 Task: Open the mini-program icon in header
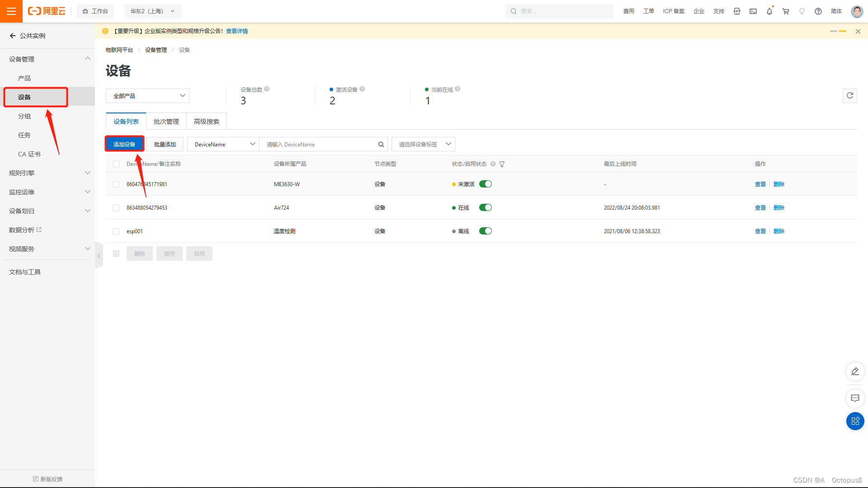pos(737,11)
